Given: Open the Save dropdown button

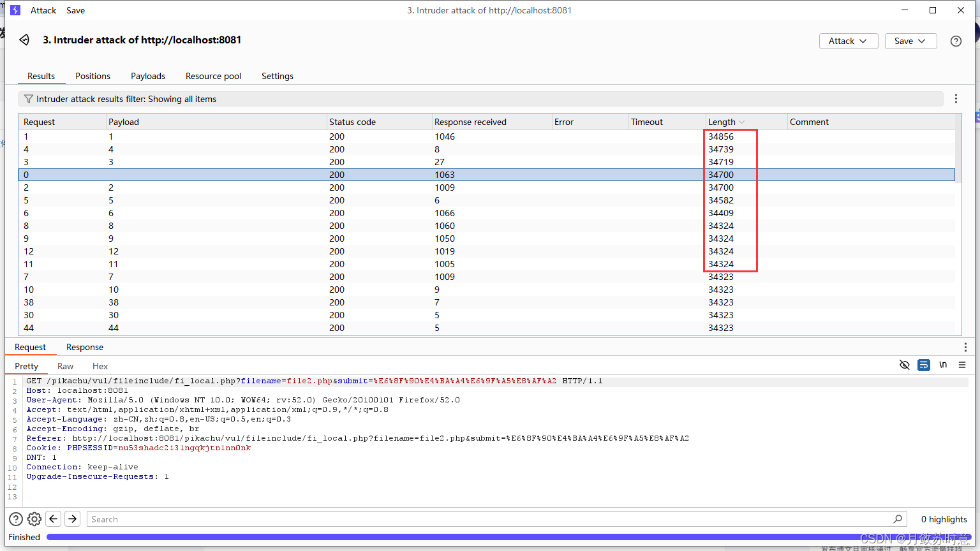Looking at the screenshot, I should click(910, 41).
